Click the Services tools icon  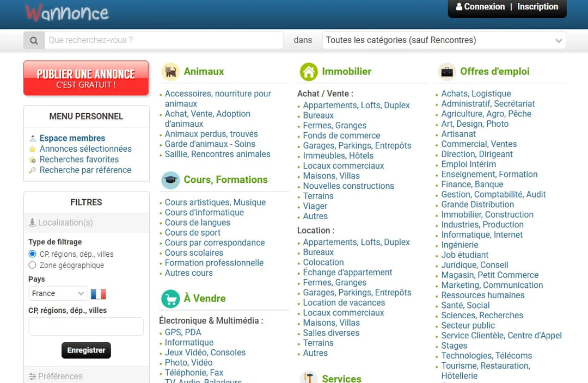click(x=309, y=378)
